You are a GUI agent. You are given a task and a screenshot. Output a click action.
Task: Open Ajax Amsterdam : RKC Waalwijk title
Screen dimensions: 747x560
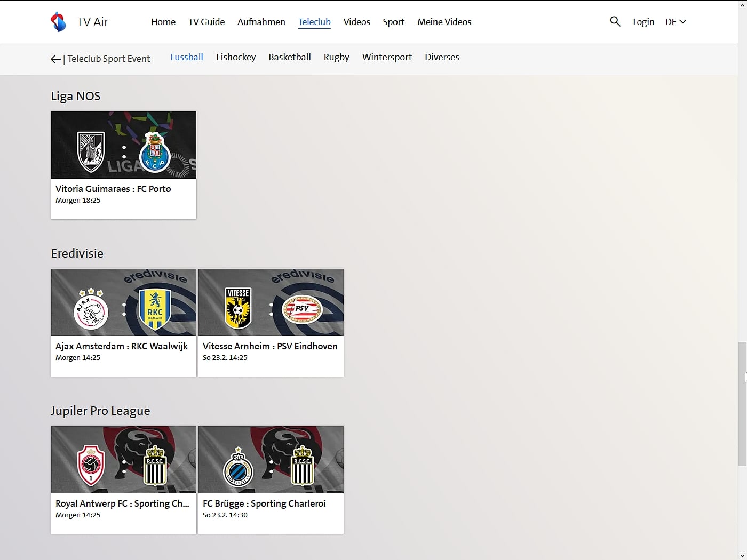122,346
